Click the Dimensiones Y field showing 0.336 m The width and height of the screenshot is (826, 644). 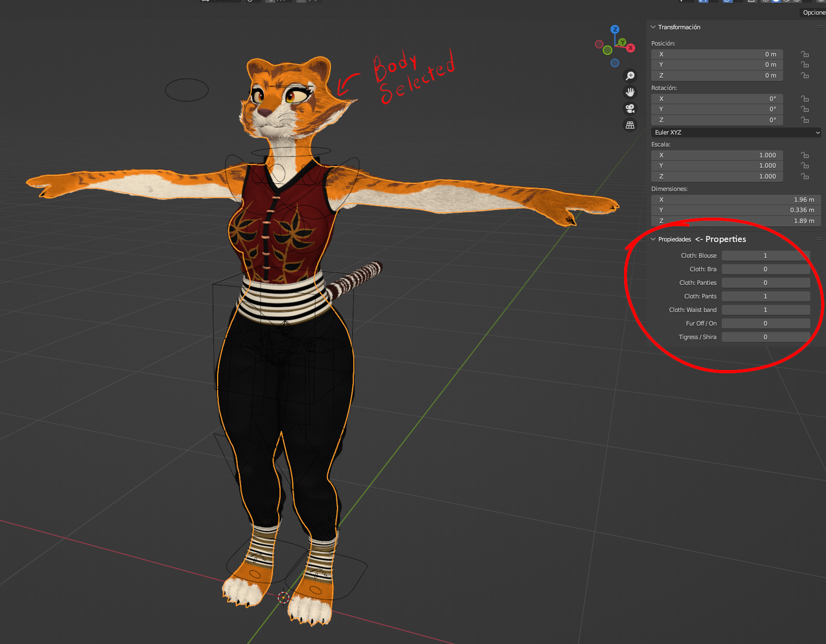(736, 210)
